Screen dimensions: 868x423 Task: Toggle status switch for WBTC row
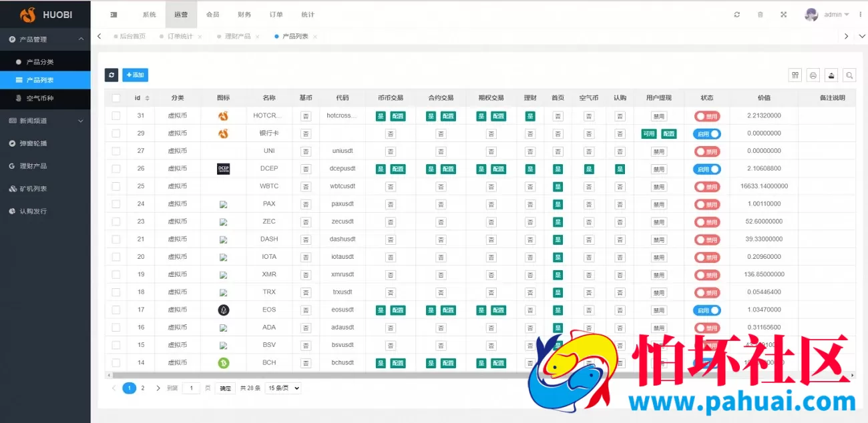click(x=707, y=187)
